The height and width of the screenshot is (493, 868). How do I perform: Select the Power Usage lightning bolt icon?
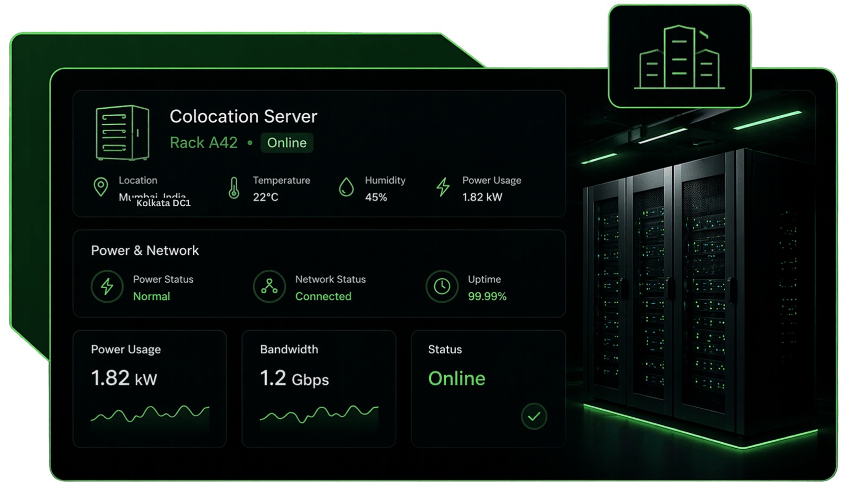442,188
